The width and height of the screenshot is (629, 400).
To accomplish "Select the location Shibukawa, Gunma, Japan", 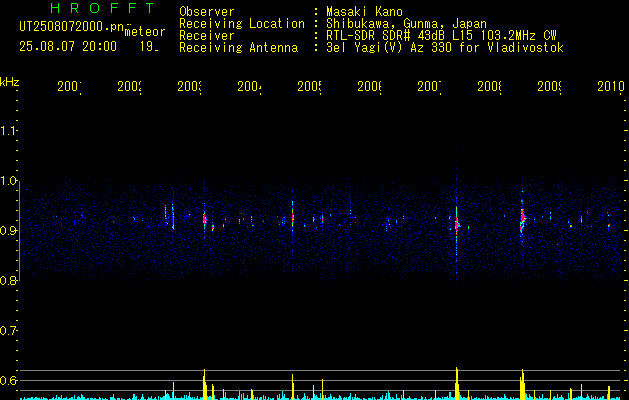I will pos(406,24).
